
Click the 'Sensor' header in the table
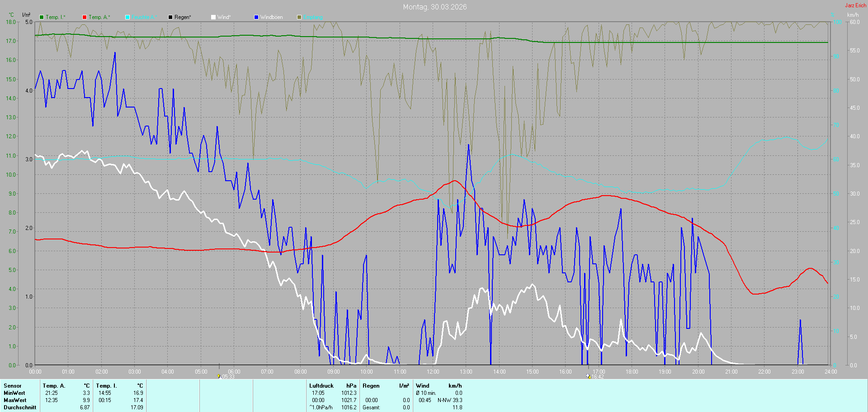pos(13,386)
